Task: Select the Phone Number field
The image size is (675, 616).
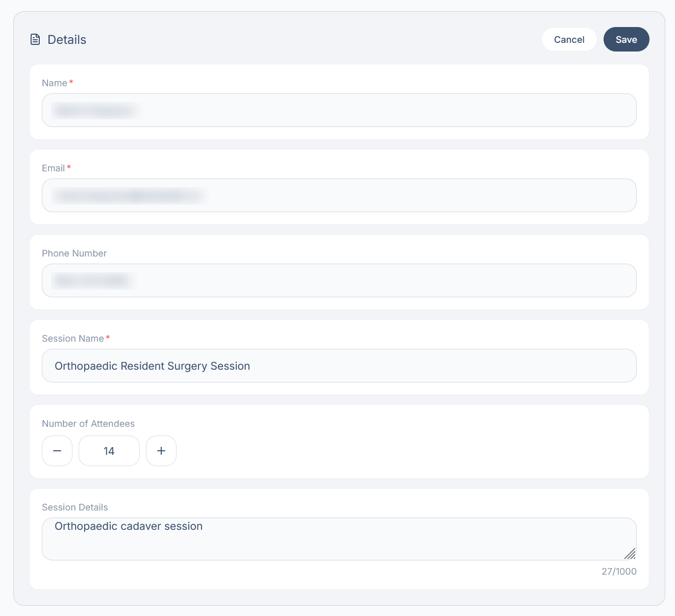Action: [x=339, y=280]
